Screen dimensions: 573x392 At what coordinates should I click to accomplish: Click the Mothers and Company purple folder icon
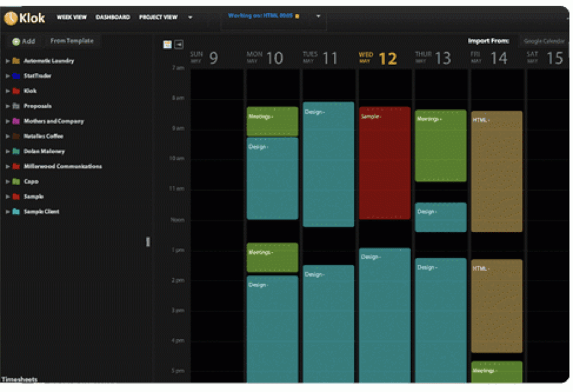click(16, 121)
